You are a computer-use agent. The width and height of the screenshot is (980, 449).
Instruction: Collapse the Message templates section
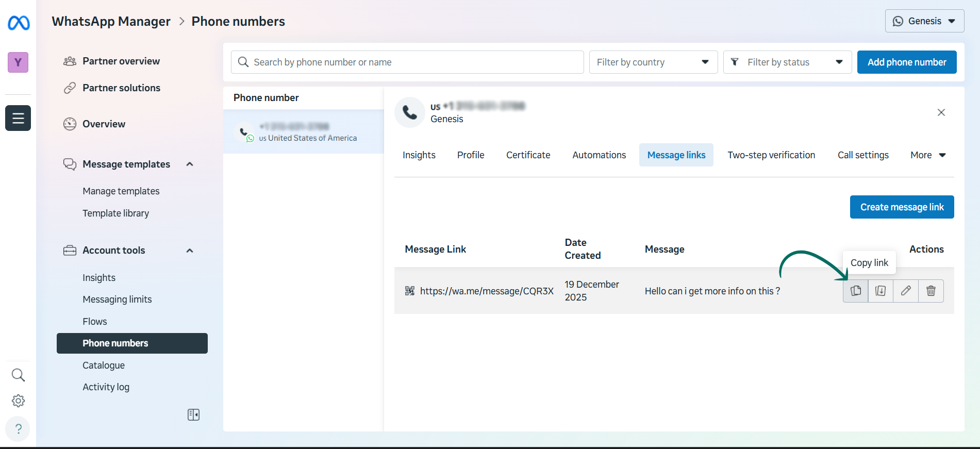click(x=190, y=164)
